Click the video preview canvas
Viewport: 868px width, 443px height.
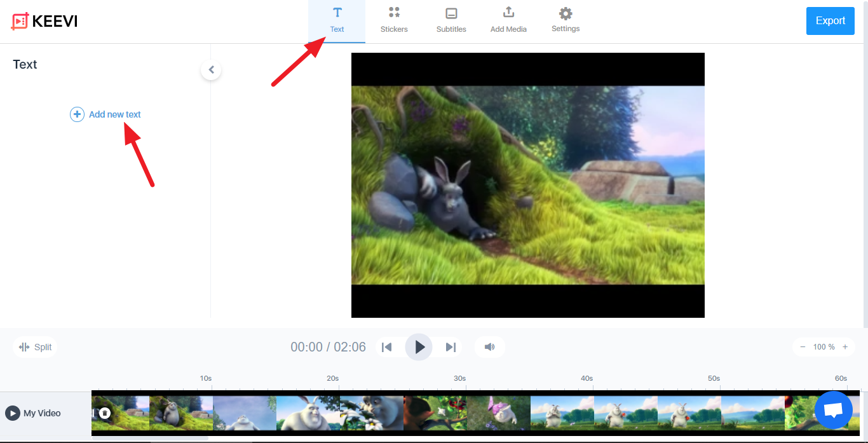pos(528,185)
